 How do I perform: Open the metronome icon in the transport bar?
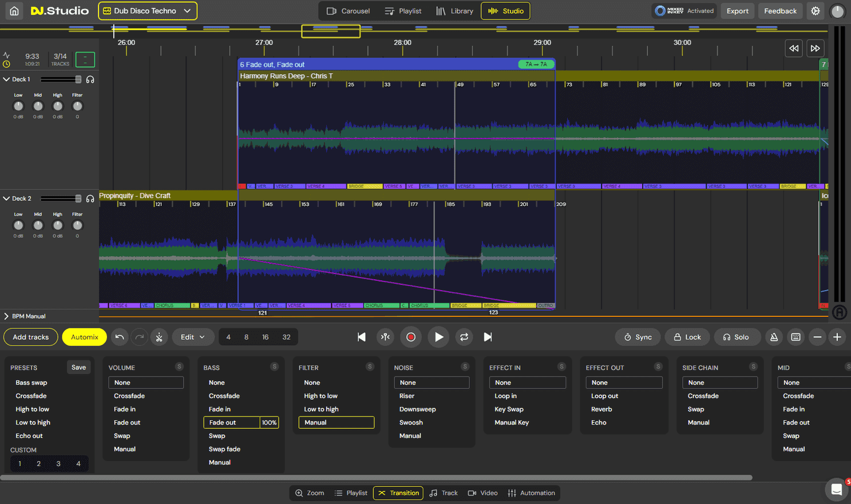point(774,337)
